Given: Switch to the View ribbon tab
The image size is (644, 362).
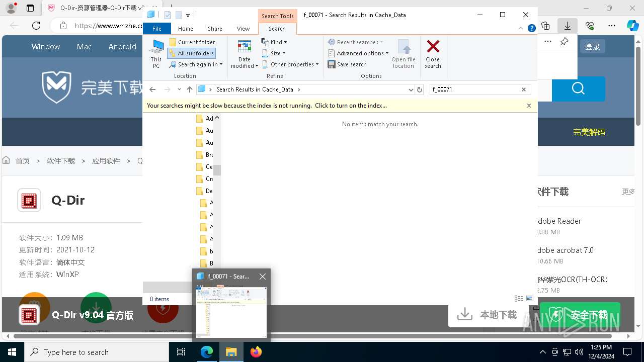Looking at the screenshot, I should tap(243, 29).
